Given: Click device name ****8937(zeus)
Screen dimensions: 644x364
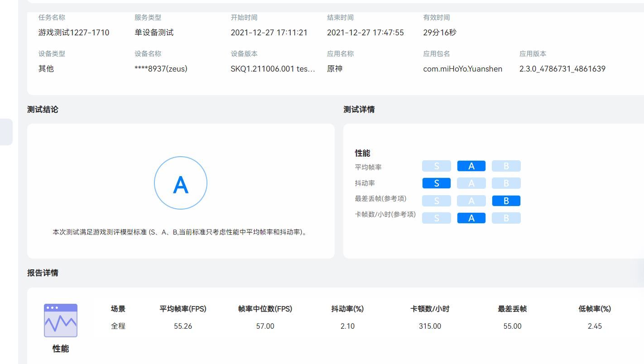Looking at the screenshot, I should [x=161, y=69].
